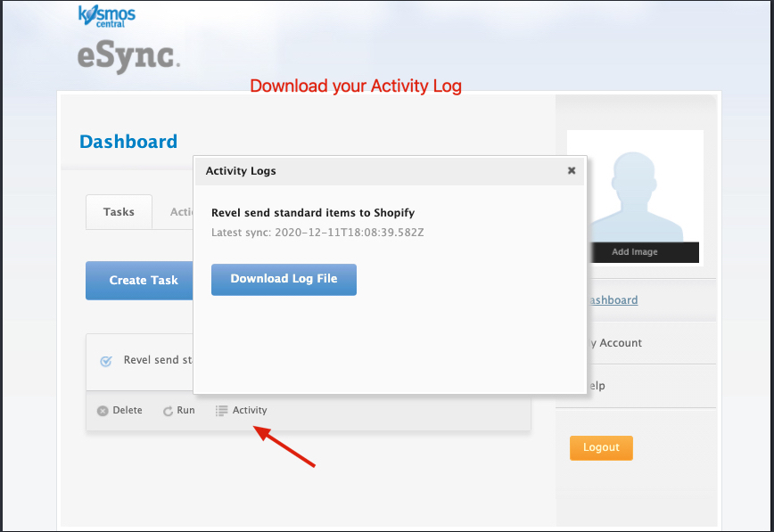
Task: Click the Activity label under Revel task
Action: [x=250, y=410]
